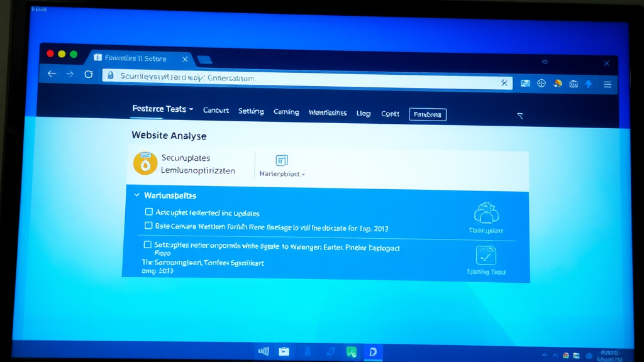Click the blue up-arrow extension icon
644x362 pixels.
pos(589,84)
